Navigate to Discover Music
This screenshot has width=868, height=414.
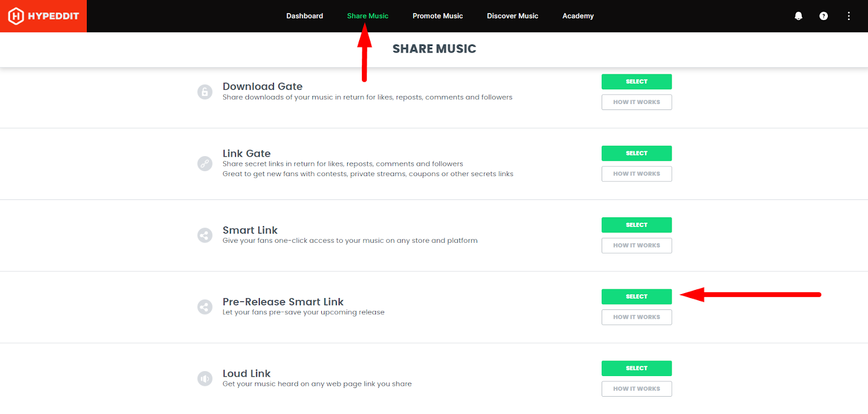click(512, 16)
